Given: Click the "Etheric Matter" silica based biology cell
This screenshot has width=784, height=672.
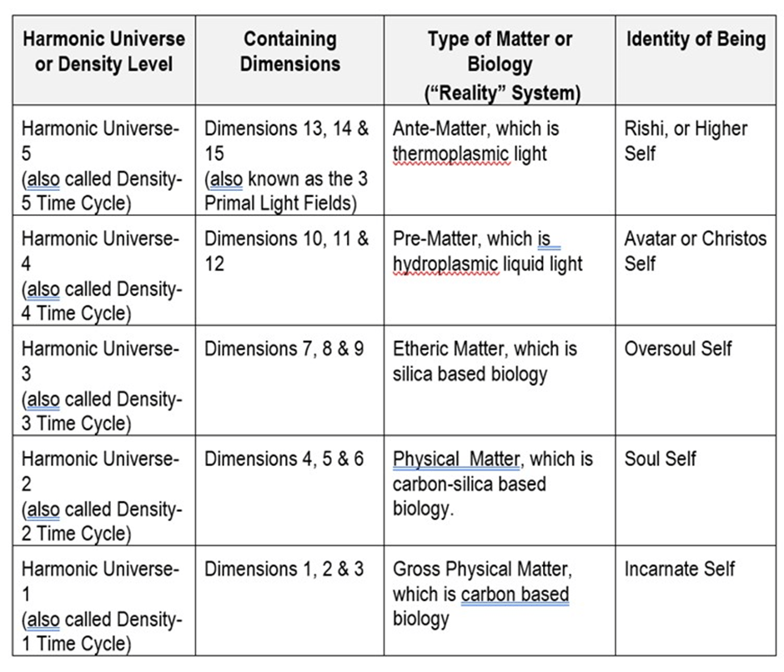Looking at the screenshot, I should (485, 361).
